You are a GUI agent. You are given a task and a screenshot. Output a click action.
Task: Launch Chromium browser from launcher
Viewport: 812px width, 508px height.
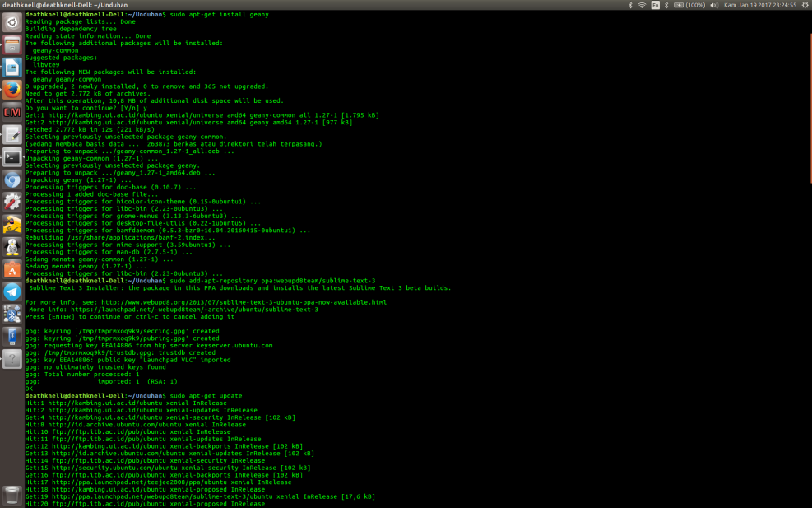12,179
